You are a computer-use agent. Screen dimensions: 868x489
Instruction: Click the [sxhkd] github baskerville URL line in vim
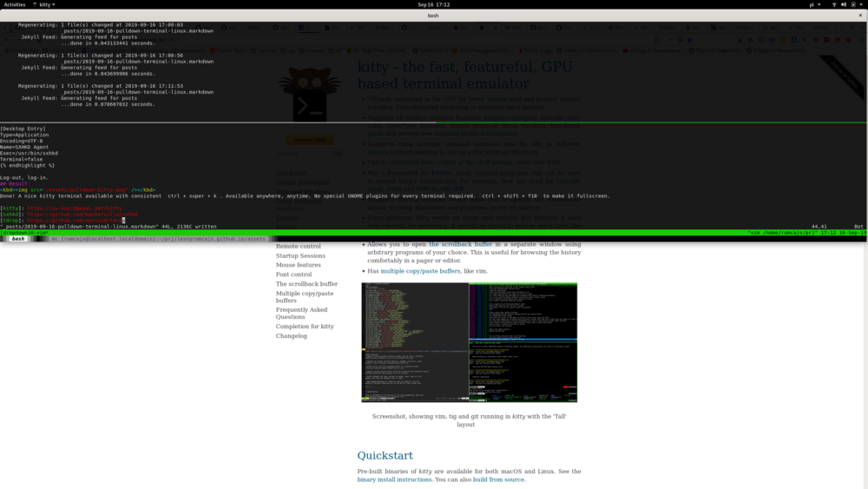tap(69, 215)
